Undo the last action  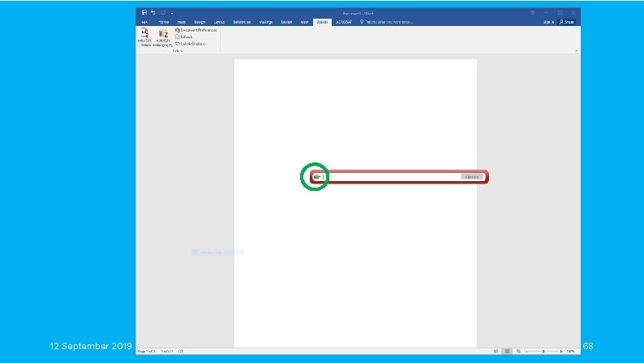coord(152,13)
